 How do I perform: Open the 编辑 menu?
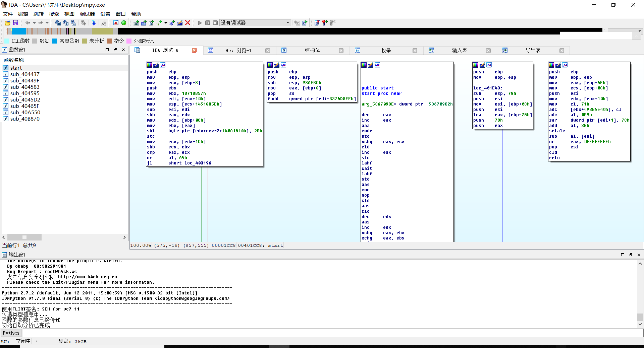click(23, 14)
